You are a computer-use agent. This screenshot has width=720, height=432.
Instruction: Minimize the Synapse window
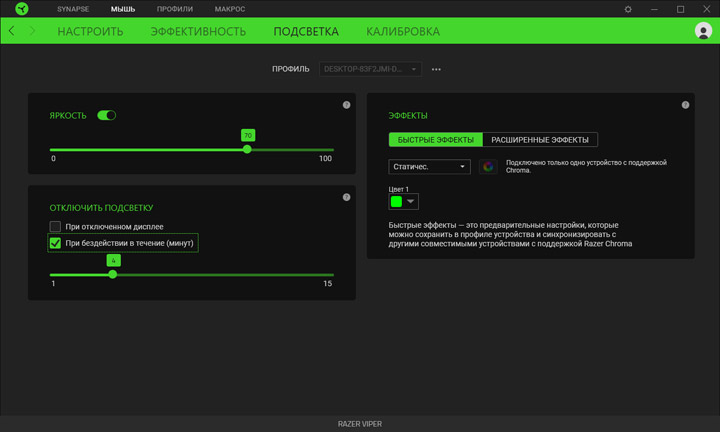(x=654, y=9)
